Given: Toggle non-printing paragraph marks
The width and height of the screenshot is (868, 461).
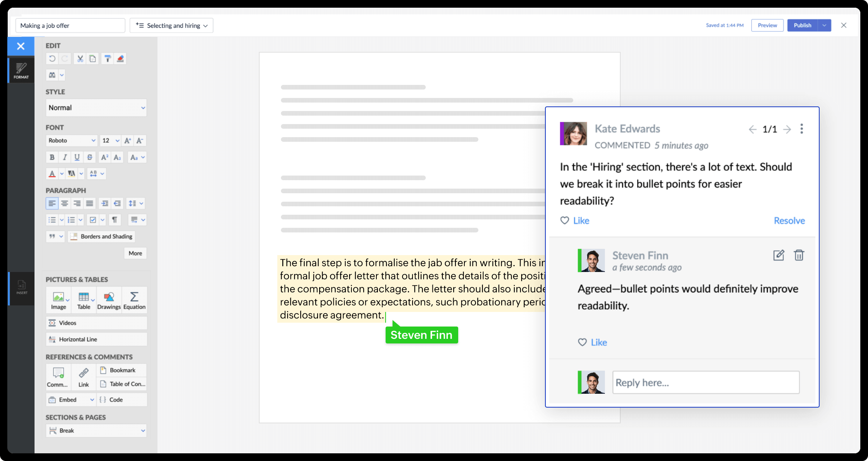Looking at the screenshot, I should coord(114,220).
